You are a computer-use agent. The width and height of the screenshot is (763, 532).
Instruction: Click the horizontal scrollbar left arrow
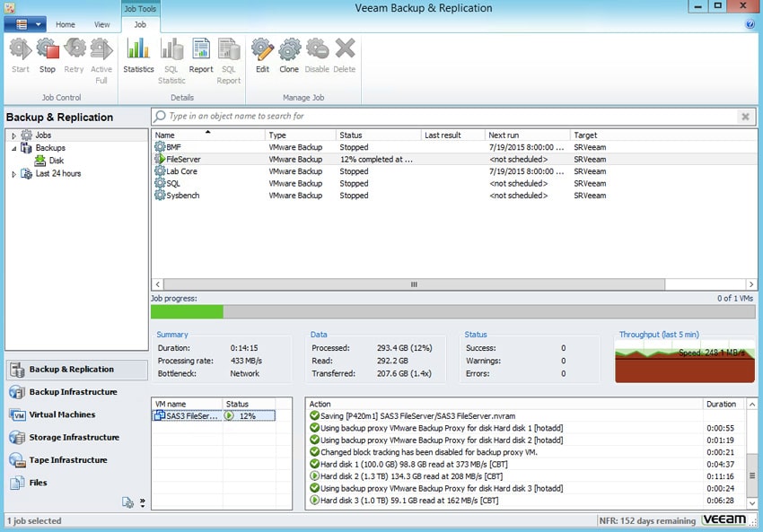[158, 284]
